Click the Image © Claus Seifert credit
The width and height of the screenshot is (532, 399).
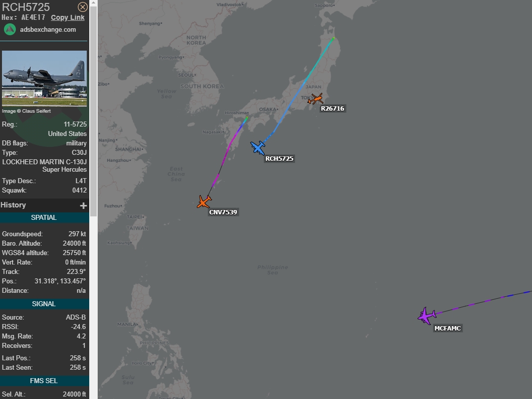26,111
